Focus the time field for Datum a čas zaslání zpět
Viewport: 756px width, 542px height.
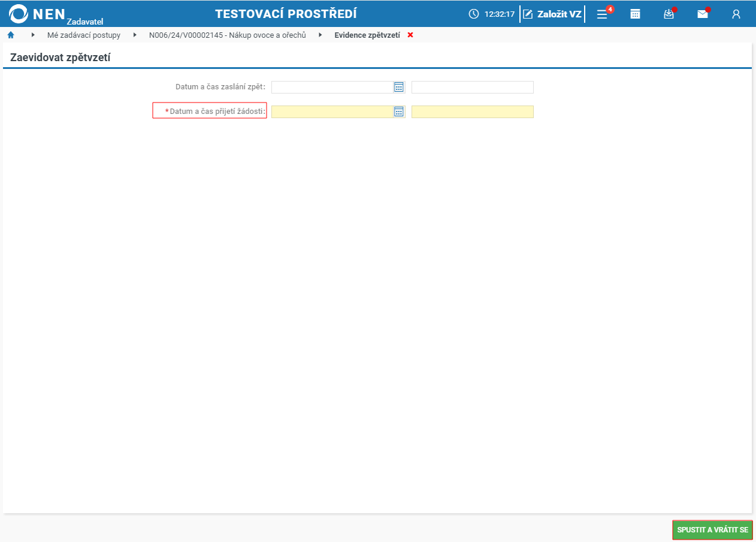click(473, 88)
